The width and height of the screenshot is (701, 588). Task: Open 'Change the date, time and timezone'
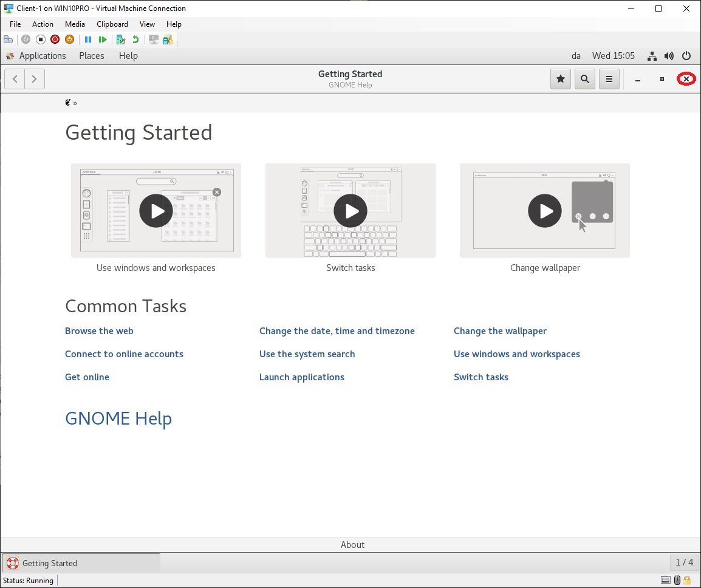(x=337, y=331)
